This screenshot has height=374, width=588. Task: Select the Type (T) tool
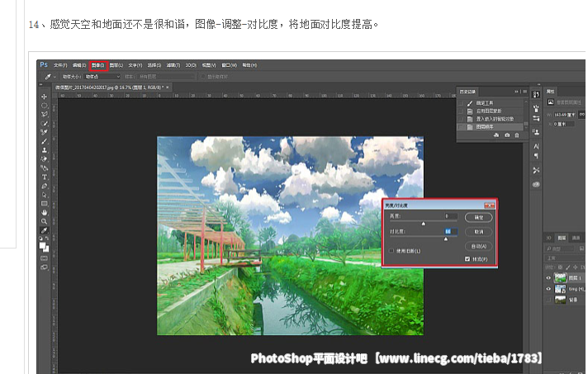(45, 177)
